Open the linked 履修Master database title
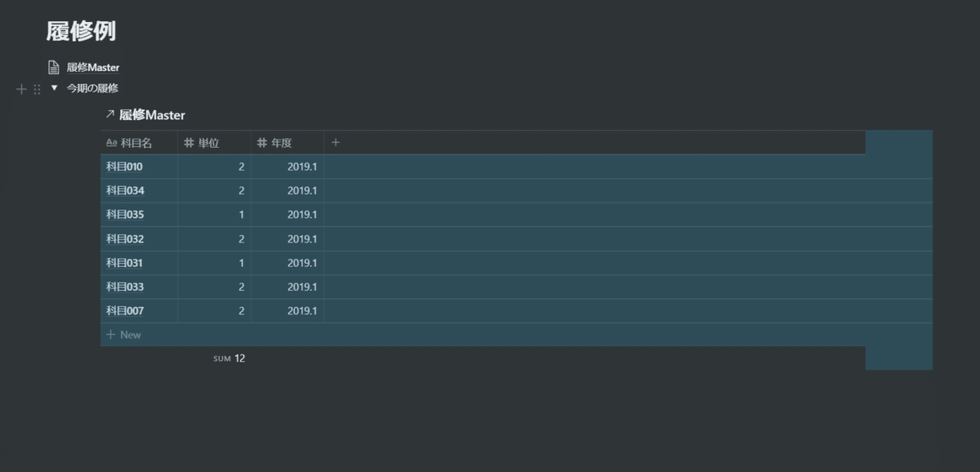 (x=152, y=115)
